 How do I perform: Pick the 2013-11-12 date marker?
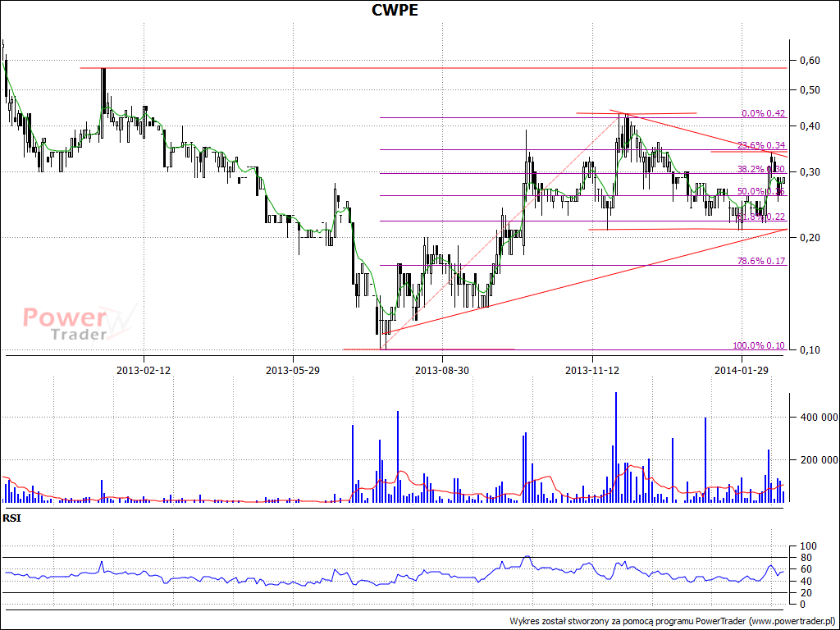coord(592,370)
